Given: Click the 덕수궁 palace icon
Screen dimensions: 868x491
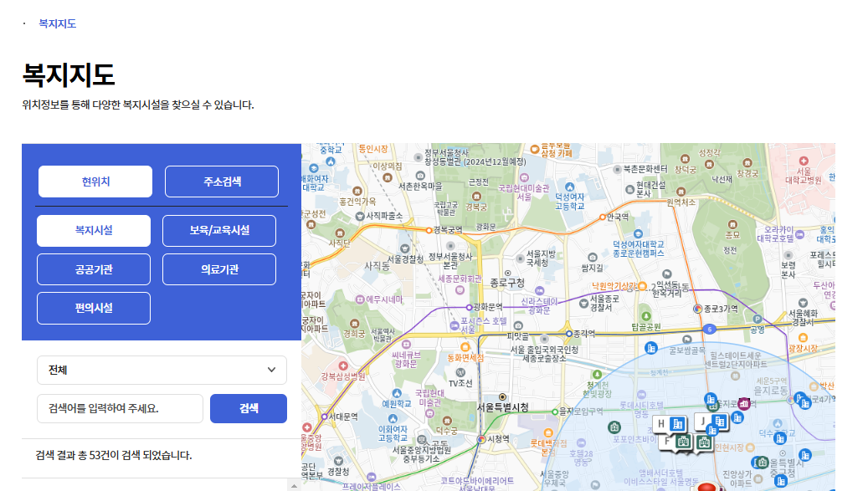Looking at the screenshot, I should 447,421.
